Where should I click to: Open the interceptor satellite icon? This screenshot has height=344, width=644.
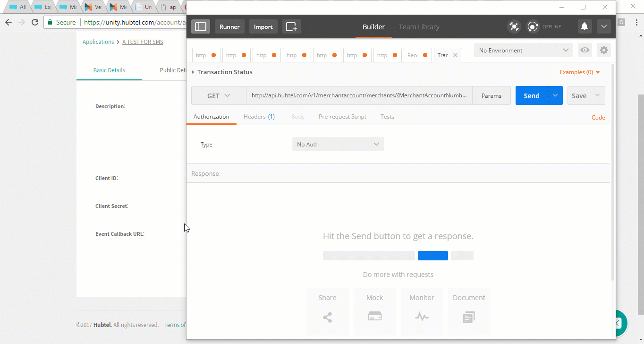point(514,26)
